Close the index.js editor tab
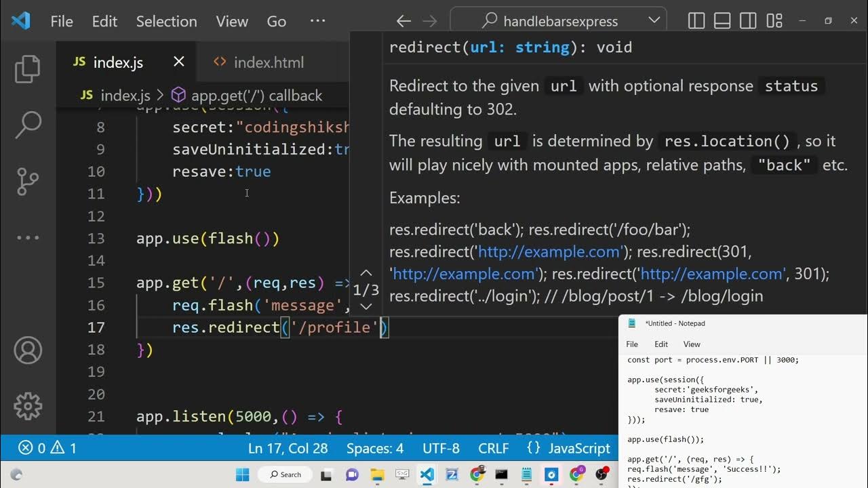 coord(179,62)
